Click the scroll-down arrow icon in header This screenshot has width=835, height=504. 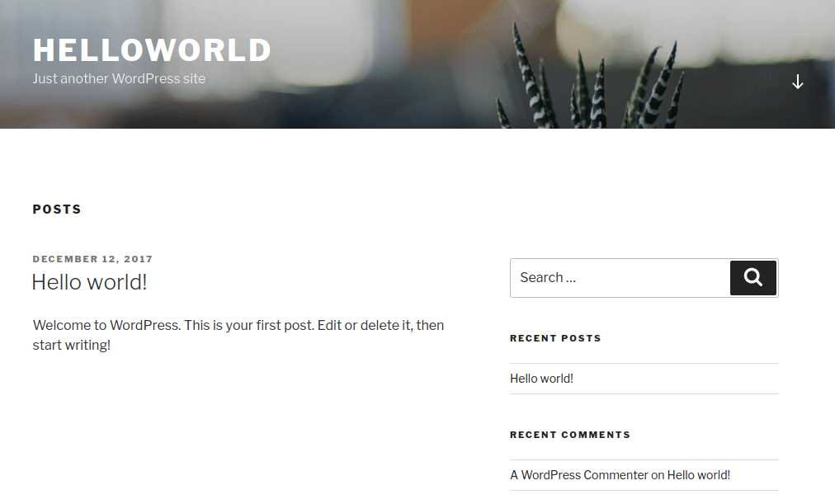pyautogui.click(x=797, y=82)
